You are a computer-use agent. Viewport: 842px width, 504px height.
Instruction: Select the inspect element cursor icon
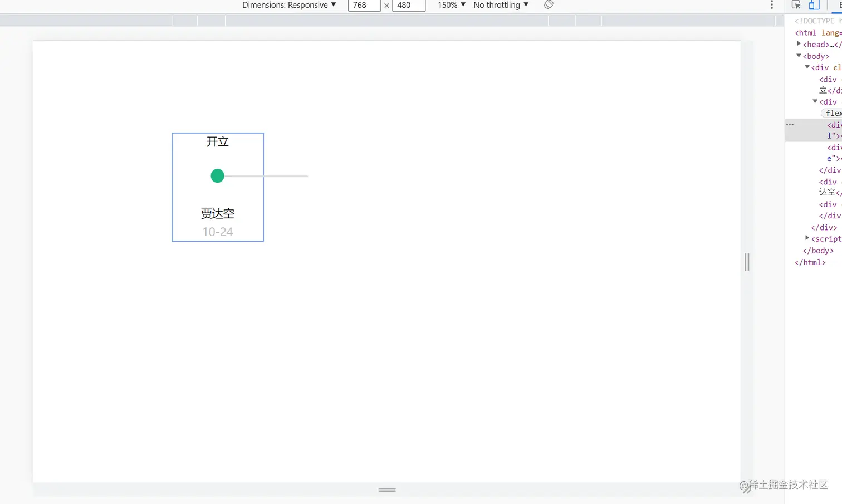click(796, 5)
